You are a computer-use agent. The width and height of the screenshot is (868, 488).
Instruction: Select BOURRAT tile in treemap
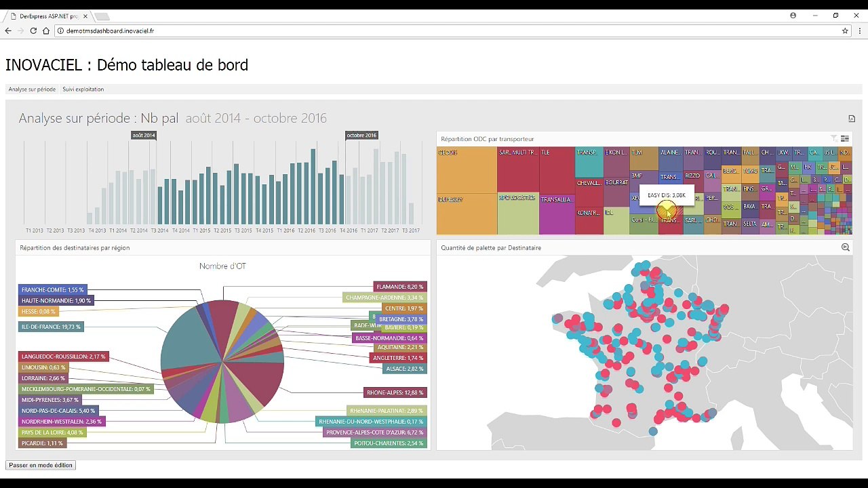pos(616,191)
